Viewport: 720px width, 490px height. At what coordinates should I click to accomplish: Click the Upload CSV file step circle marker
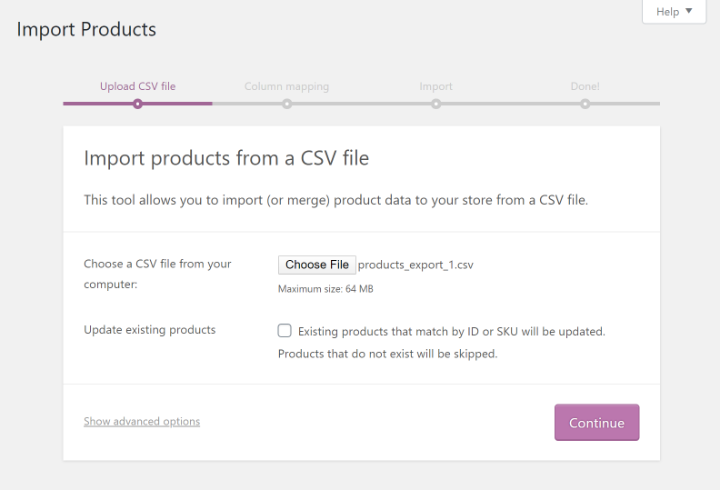click(138, 103)
